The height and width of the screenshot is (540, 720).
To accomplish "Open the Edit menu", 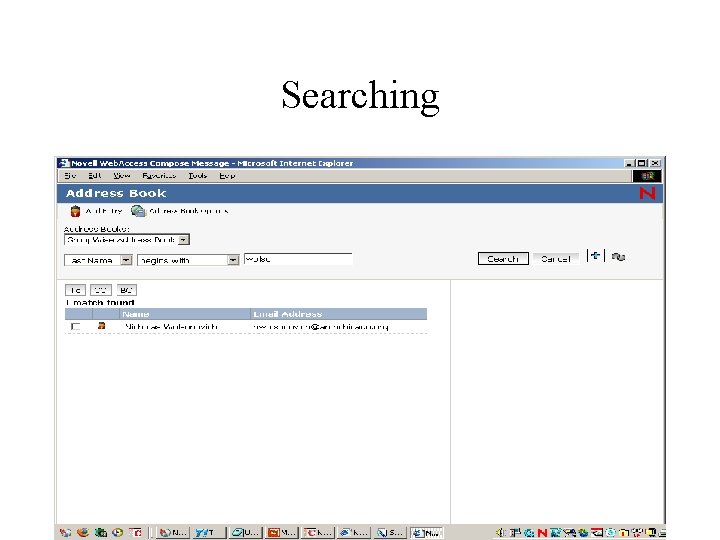I will tap(95, 176).
